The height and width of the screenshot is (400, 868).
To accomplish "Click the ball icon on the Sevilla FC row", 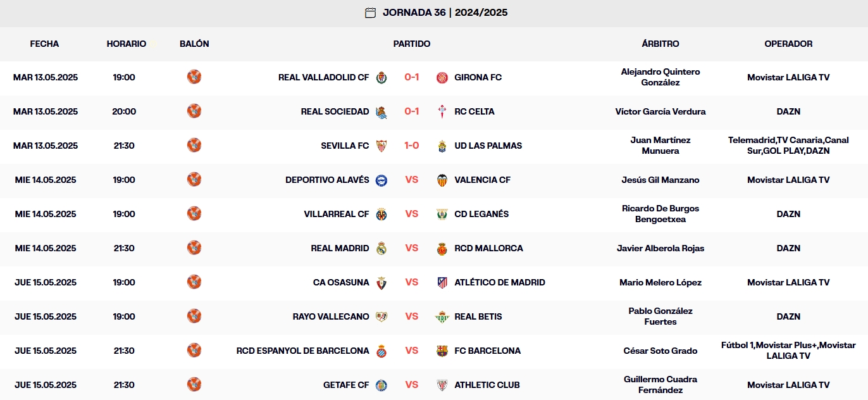I will [x=194, y=146].
